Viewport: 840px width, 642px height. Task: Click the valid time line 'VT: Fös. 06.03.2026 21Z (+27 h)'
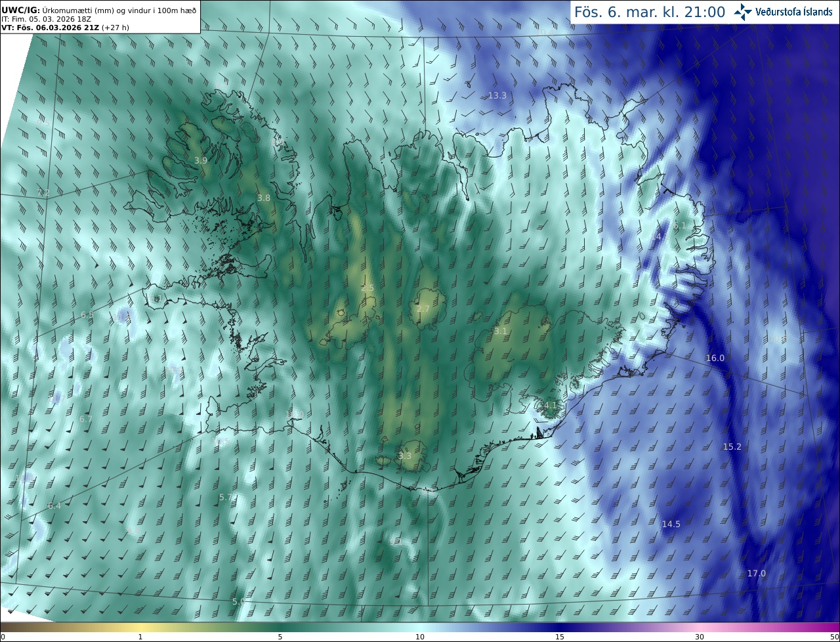tap(65, 28)
